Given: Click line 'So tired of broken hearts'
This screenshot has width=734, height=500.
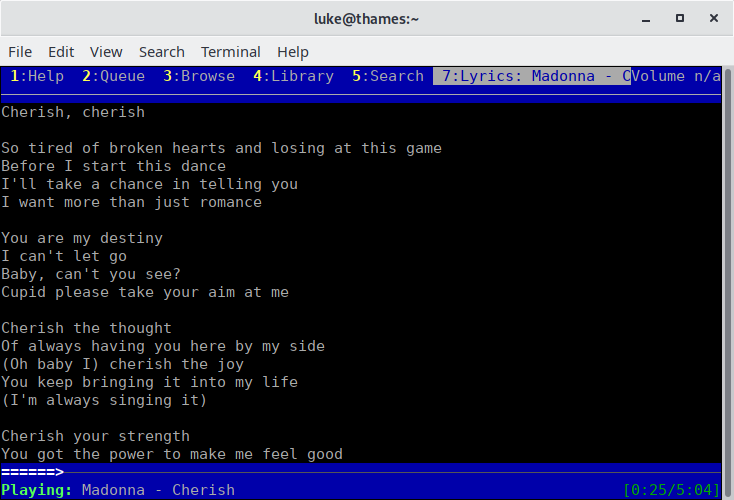Looking at the screenshot, I should click(x=221, y=148).
